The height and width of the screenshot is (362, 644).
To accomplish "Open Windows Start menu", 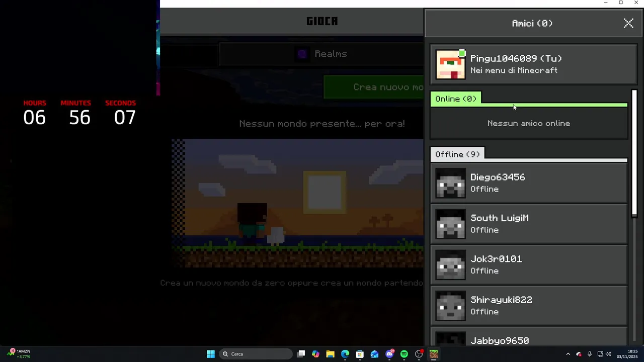I will tap(211, 354).
